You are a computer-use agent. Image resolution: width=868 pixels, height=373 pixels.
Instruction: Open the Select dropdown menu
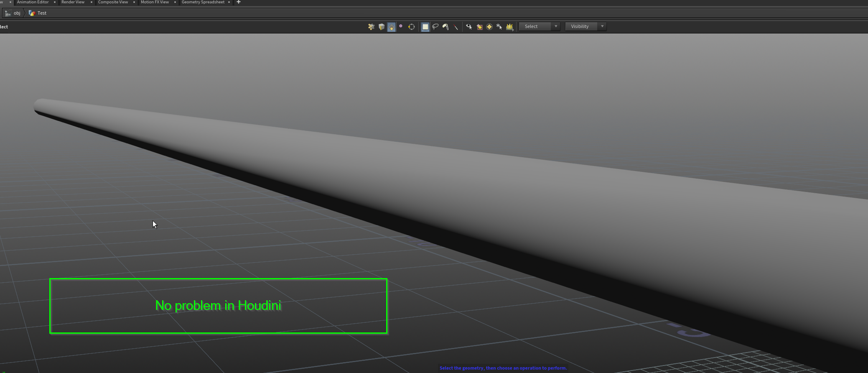[540, 26]
